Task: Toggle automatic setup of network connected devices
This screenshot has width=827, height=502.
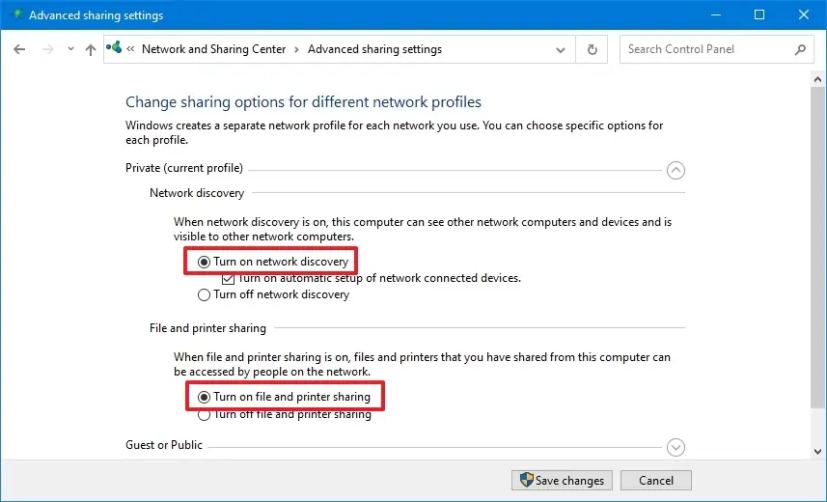Action: [x=371, y=278]
